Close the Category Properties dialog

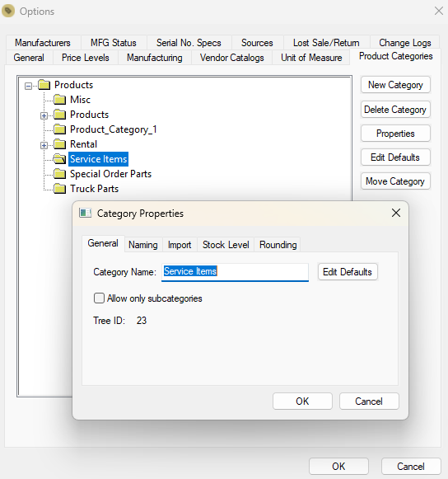396,213
